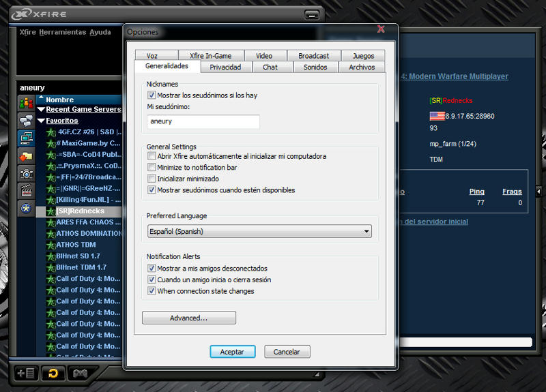Open the Friends list sidebar icon
The height and width of the screenshot is (392, 546).
[x=27, y=104]
